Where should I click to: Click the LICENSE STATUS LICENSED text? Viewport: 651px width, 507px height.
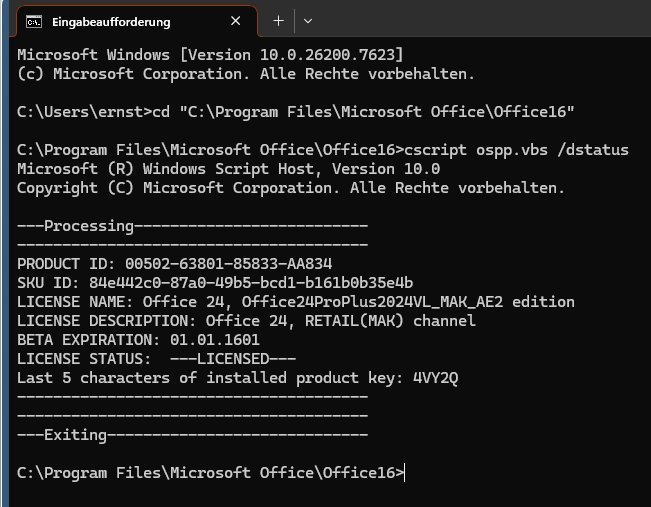[x=233, y=359]
